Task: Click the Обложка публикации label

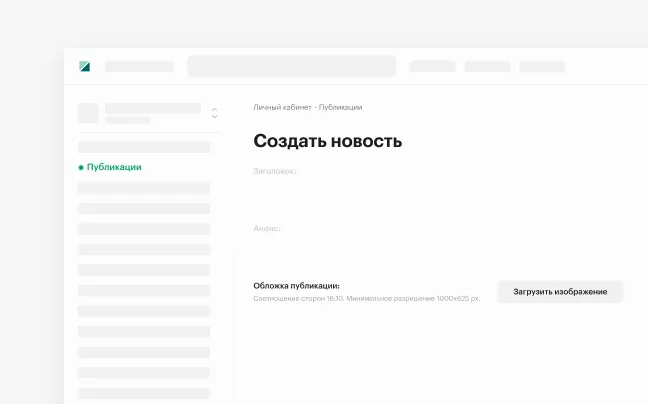Action: (296, 286)
